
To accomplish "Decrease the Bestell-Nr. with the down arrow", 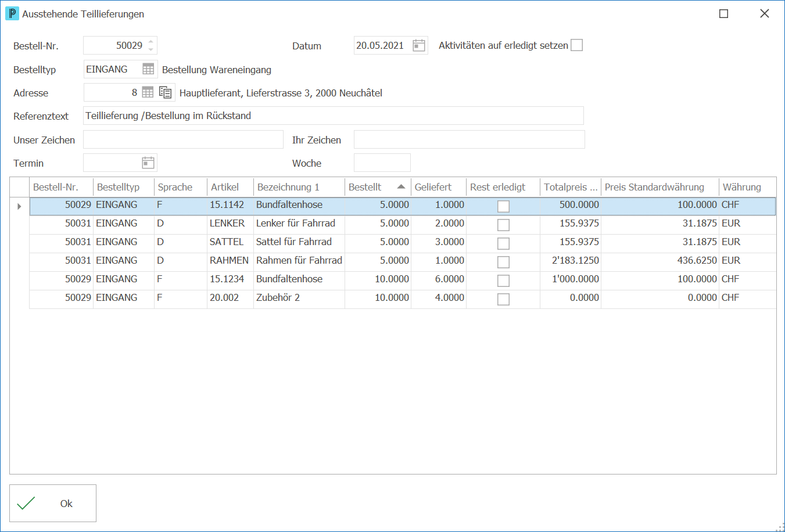I will 151,49.
